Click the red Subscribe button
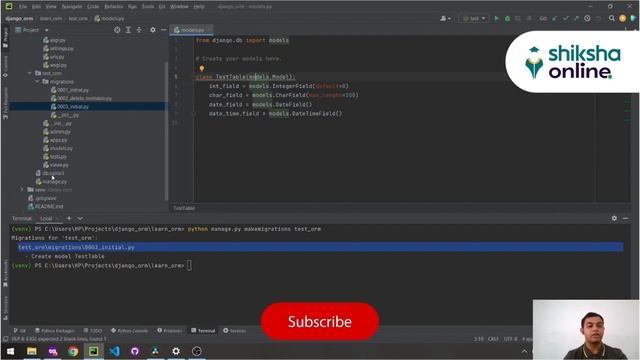The height and width of the screenshot is (360, 640). [x=320, y=321]
